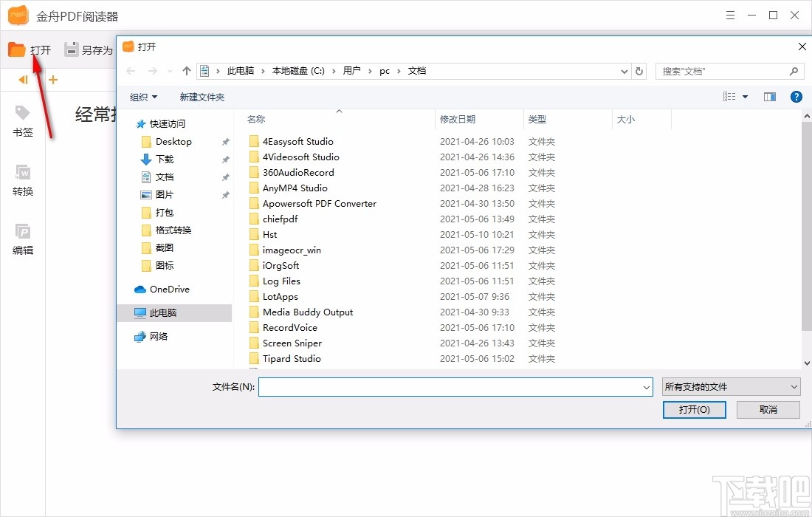Unpin Desktop from Quick Access
This screenshot has width=812, height=517.
(x=225, y=141)
